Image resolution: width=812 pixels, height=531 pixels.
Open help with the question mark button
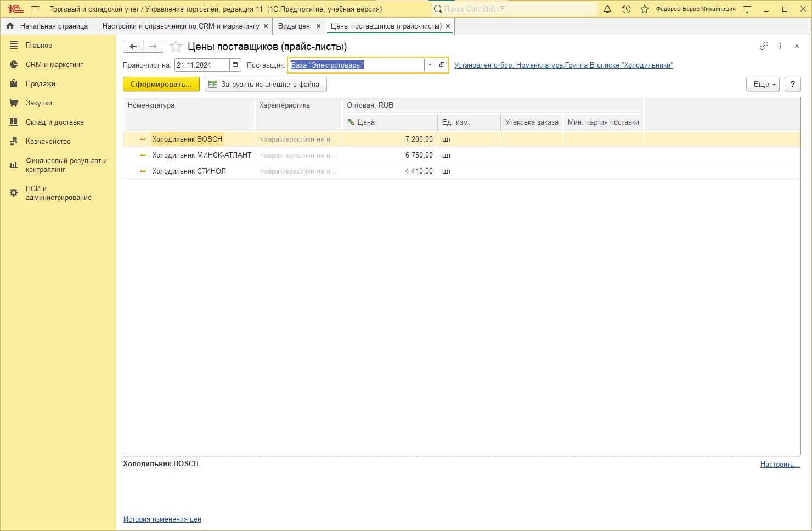(x=793, y=84)
